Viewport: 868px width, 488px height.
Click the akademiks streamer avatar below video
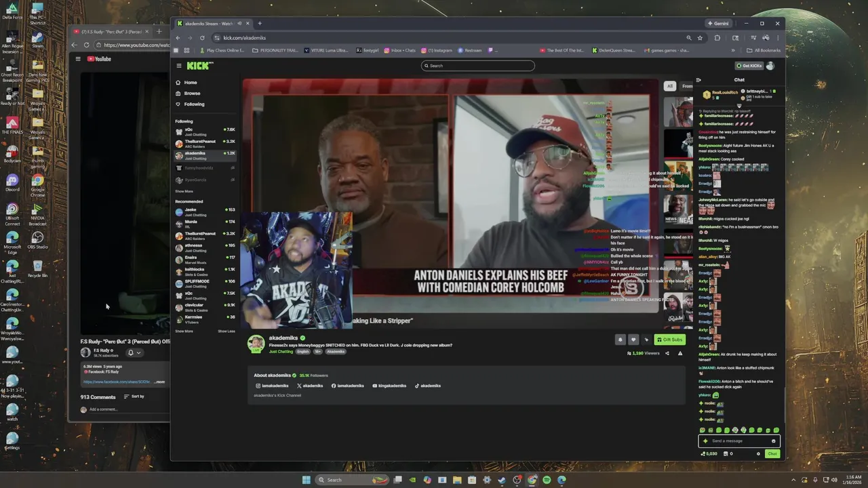click(256, 344)
